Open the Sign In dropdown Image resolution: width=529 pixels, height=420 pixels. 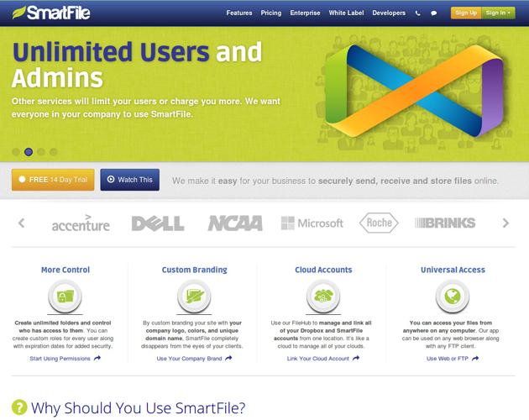(x=498, y=13)
